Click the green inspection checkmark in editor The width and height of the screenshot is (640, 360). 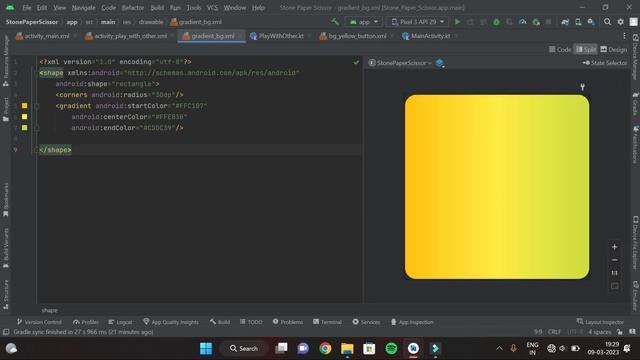point(356,62)
